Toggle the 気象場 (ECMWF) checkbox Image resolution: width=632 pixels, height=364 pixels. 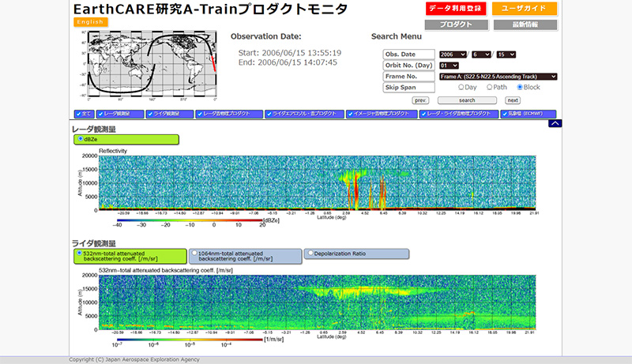coord(505,114)
